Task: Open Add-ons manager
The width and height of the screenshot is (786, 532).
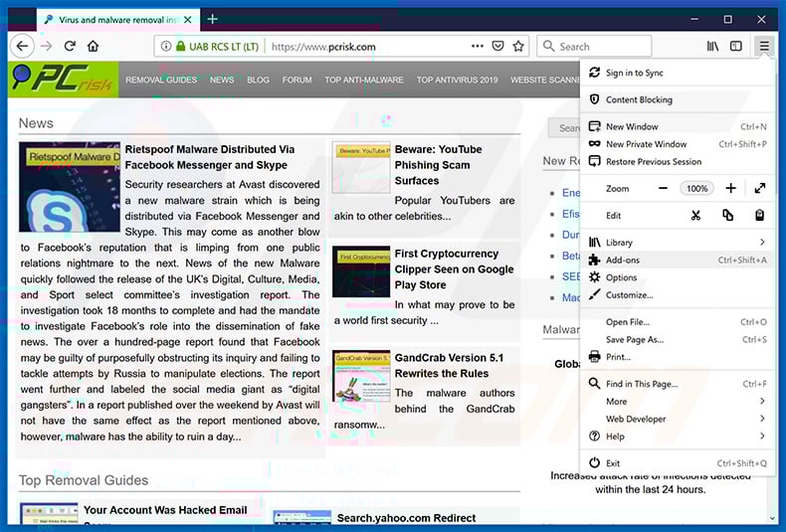Action: 678,260
